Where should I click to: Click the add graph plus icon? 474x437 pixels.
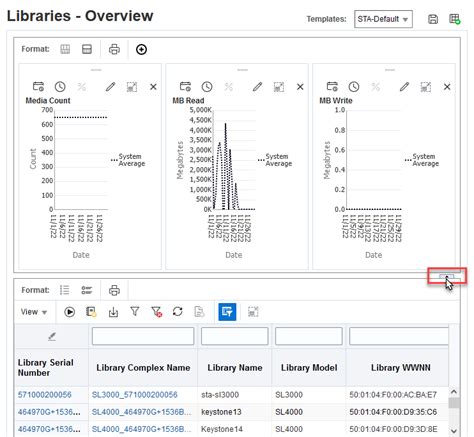pyautogui.click(x=141, y=49)
